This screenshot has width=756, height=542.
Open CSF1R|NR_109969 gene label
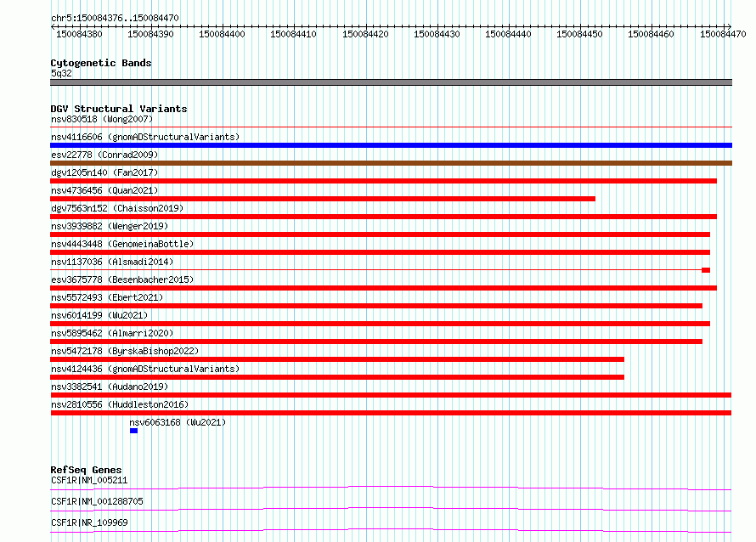click(x=89, y=522)
